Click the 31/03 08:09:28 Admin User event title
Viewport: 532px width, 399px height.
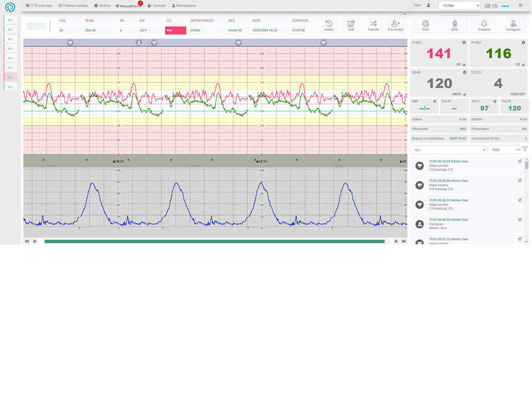[448, 181]
